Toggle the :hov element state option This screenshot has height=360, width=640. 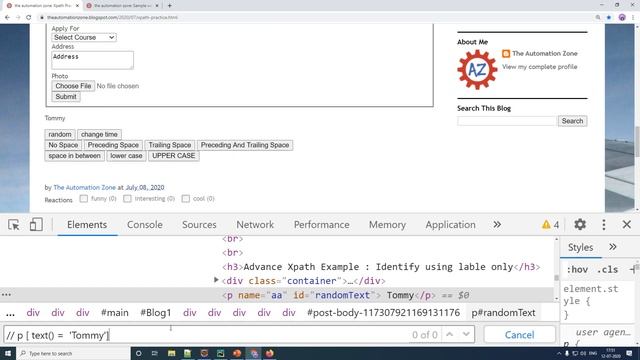(x=577, y=269)
